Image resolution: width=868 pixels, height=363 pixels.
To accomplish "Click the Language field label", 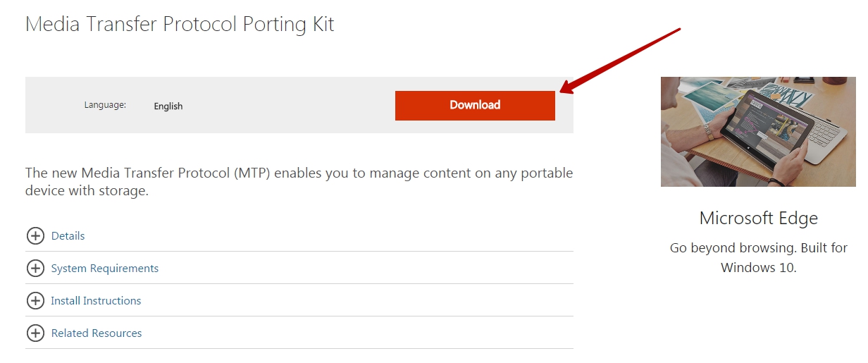I will click(x=105, y=105).
